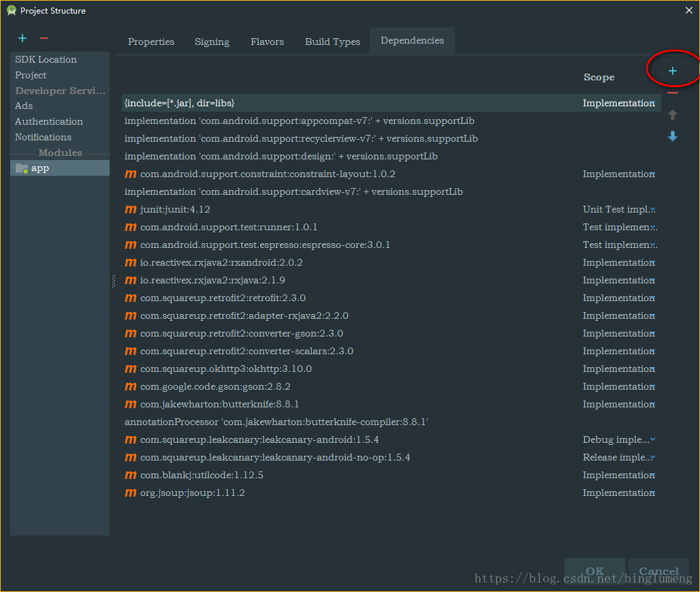Image resolution: width=700 pixels, height=592 pixels.
Task: Click the maven icon beside butterknife:8.8.1
Action: 130,404
